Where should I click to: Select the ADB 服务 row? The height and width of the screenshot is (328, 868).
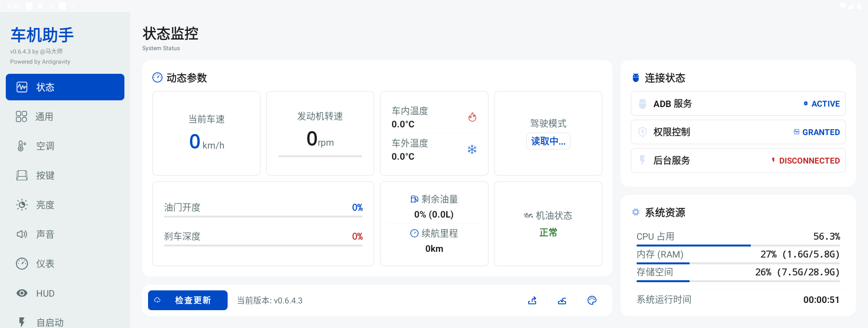[x=738, y=104]
